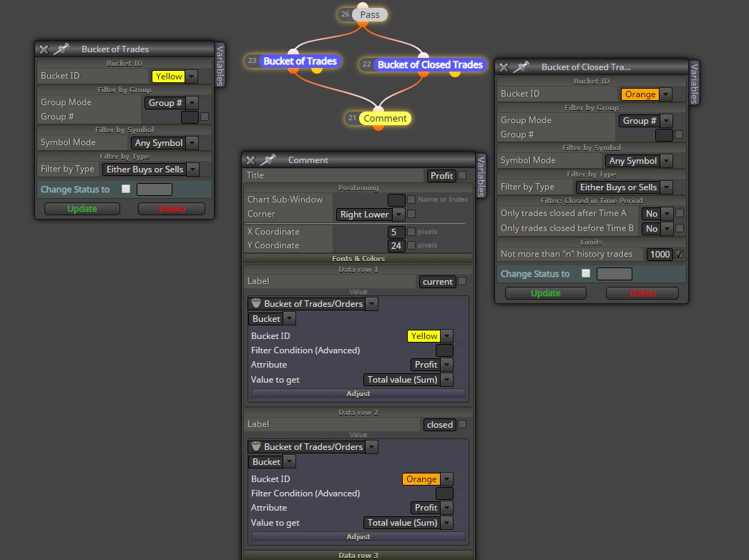Click Y Coordinate value field
The width and height of the screenshot is (749, 560).
click(x=396, y=246)
